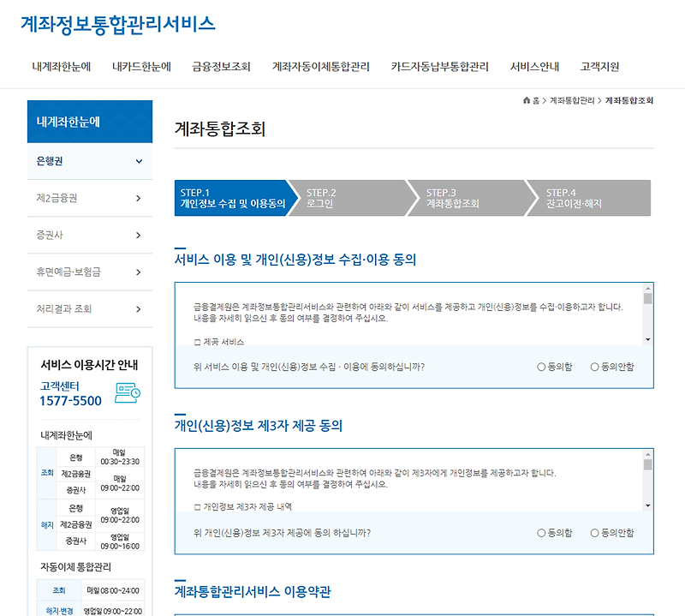The width and height of the screenshot is (685, 616).
Task: Expand the 제2금융권 sidebar arrow
Action: click(139, 199)
